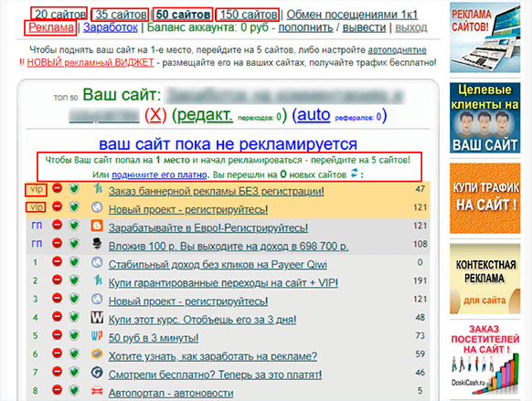Click the green shield icon in the 'Смотрели бесплатно?' row
532x401 pixels.
pos(74,371)
